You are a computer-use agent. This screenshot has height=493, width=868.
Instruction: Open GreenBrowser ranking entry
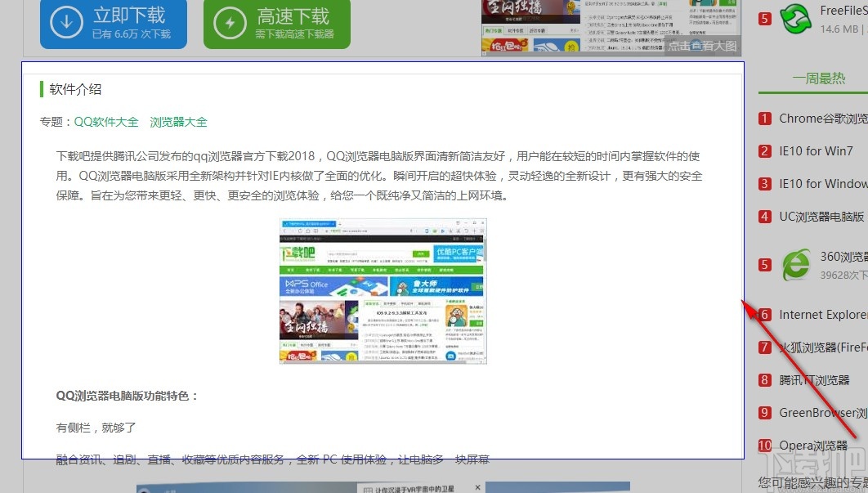pyautogui.click(x=823, y=413)
